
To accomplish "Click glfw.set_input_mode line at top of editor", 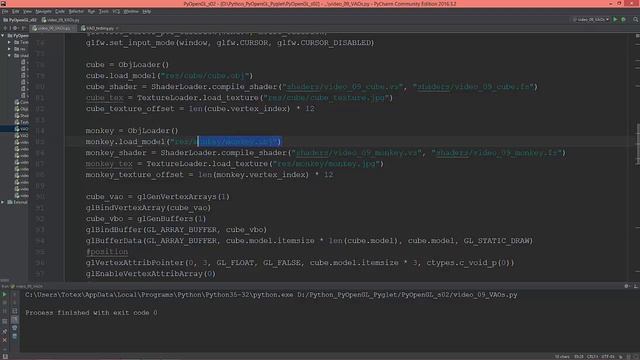I will pos(230,42).
